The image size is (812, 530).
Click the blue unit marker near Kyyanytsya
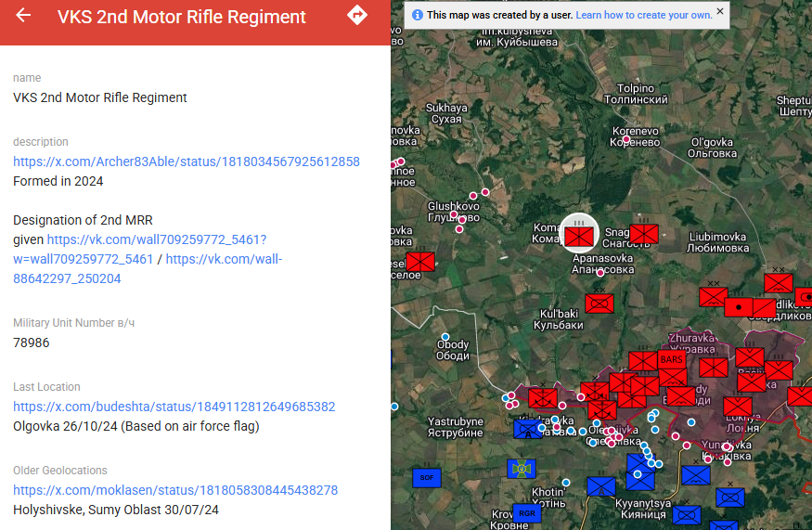(x=601, y=486)
